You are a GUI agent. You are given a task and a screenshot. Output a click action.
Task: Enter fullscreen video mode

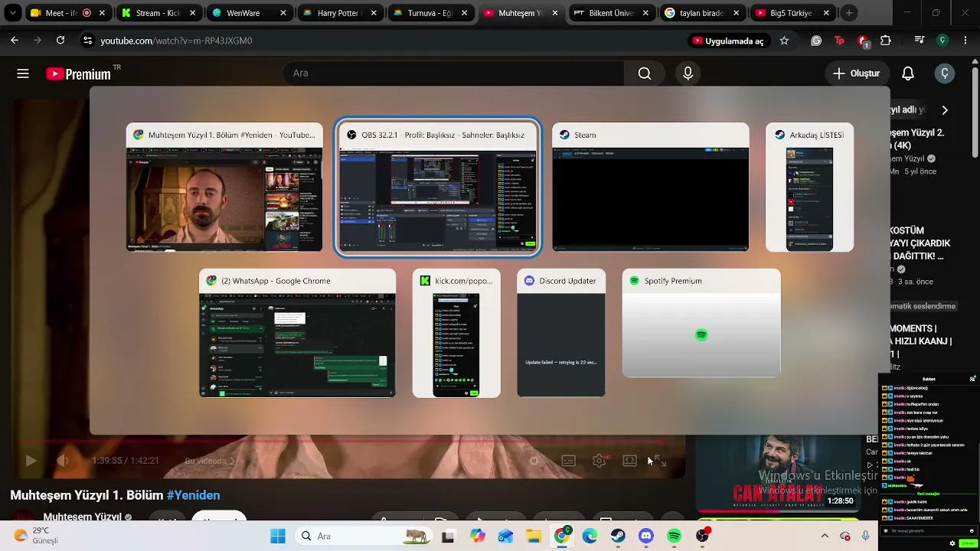click(x=659, y=461)
